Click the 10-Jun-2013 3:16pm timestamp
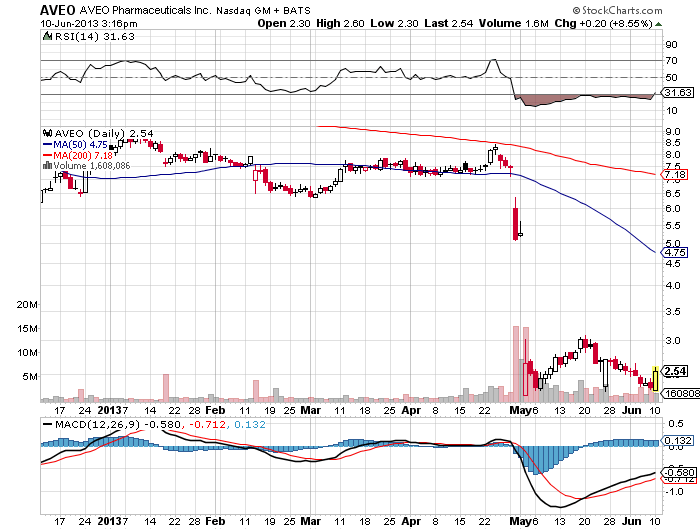The height and width of the screenshot is (530, 700). pyautogui.click(x=89, y=24)
